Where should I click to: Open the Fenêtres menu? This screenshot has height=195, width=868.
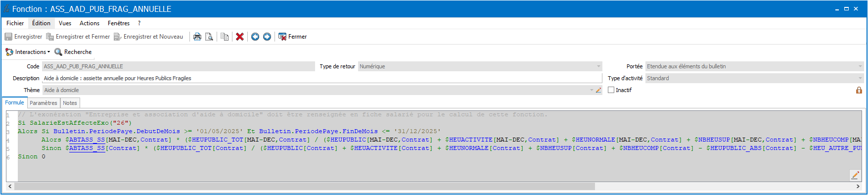[119, 23]
